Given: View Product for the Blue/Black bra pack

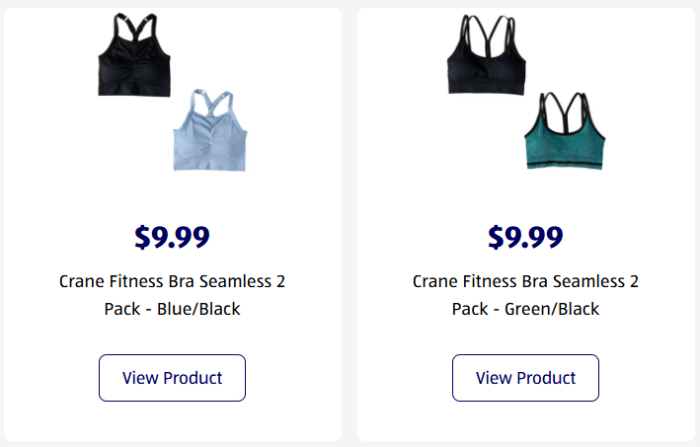Looking at the screenshot, I should pos(172,378).
